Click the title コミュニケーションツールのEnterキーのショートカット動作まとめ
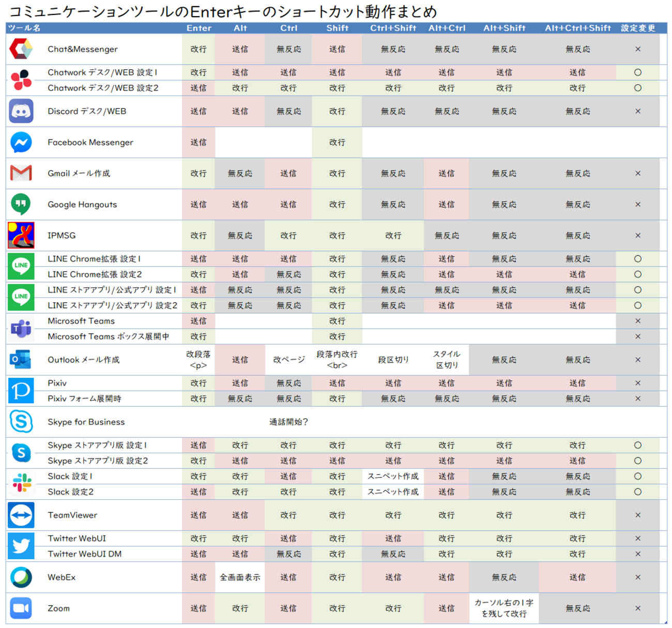The image size is (672, 628). click(x=223, y=11)
